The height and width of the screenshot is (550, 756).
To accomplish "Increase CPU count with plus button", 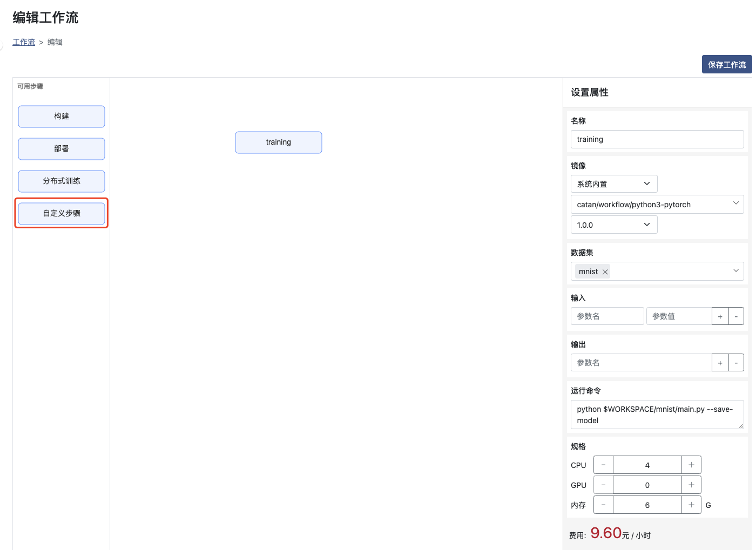I will pos(691,465).
